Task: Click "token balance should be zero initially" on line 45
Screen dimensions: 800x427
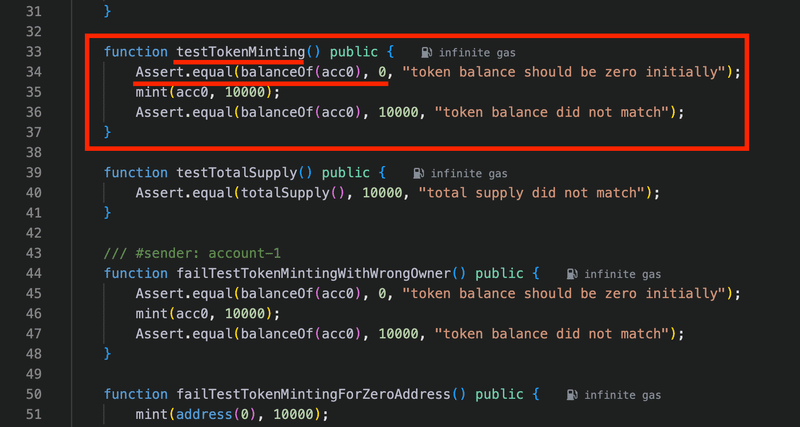Action: (x=564, y=293)
